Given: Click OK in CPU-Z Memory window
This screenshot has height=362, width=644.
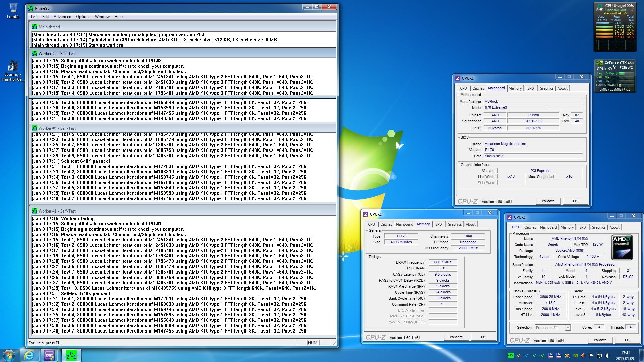Looking at the screenshot, I should tap(483, 337).
